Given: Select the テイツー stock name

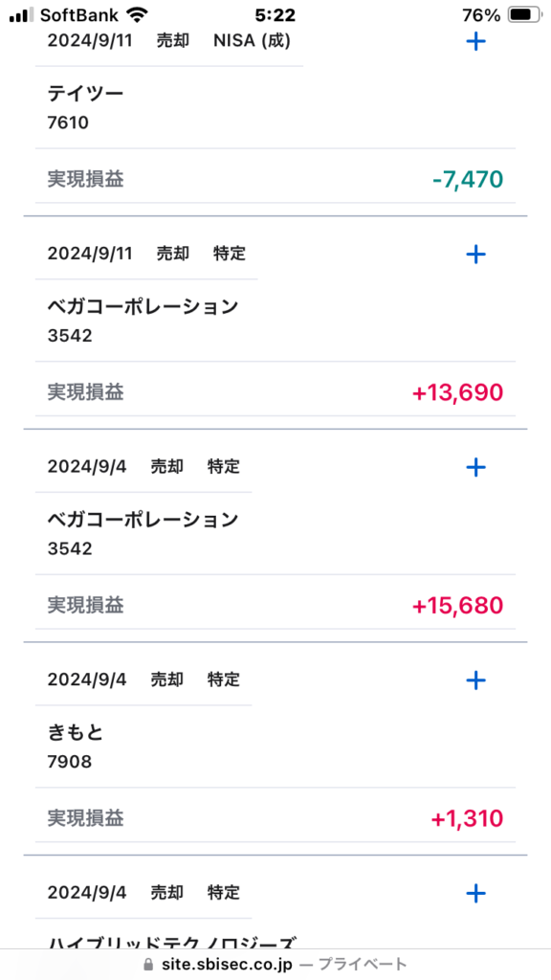Looking at the screenshot, I should pos(85,94).
